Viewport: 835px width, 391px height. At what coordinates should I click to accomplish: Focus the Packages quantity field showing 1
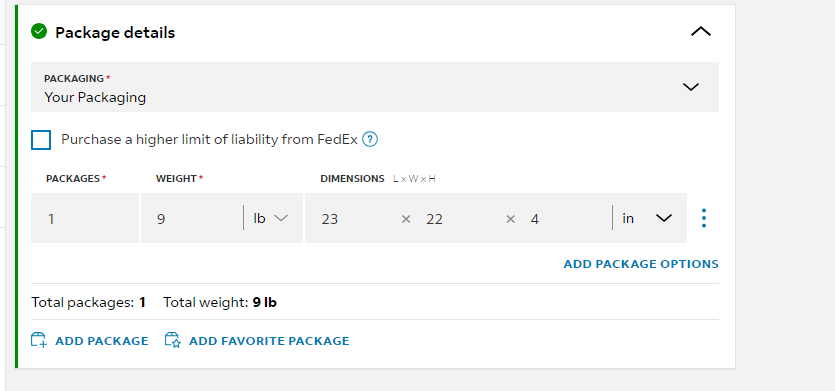point(85,218)
